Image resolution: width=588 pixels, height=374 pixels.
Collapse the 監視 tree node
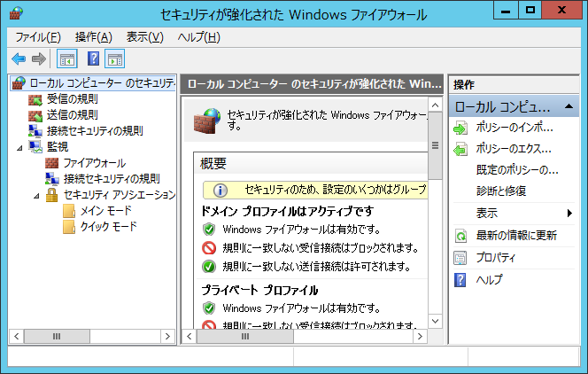click(19, 148)
